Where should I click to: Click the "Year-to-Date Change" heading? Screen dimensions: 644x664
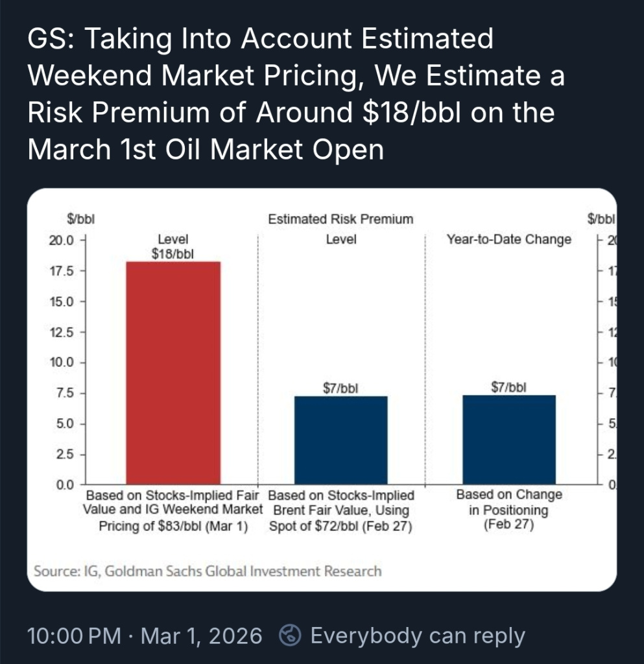(x=509, y=239)
